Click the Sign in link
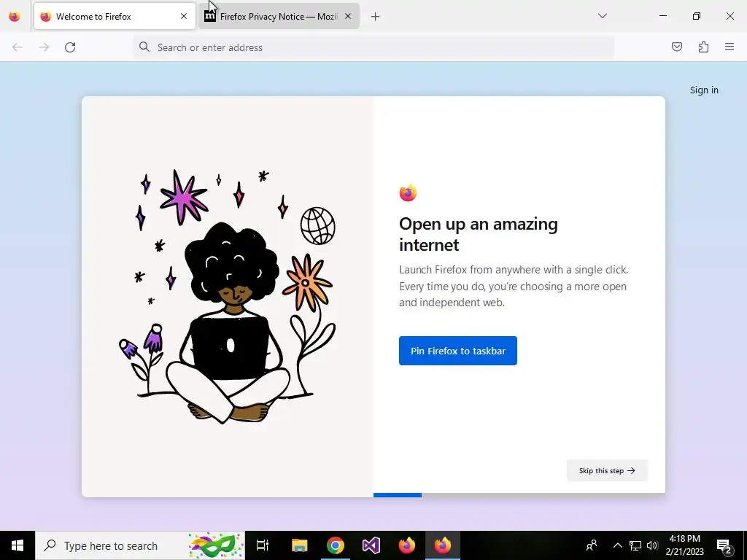The width and height of the screenshot is (747, 560). point(704,90)
